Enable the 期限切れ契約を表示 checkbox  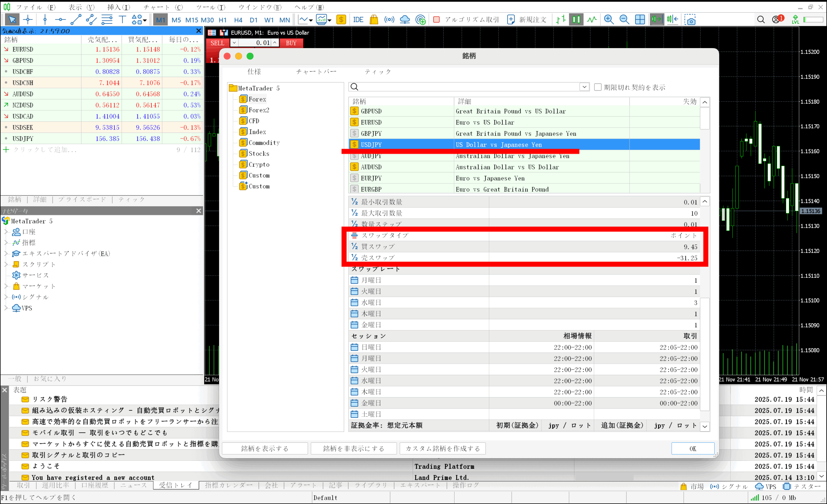tap(598, 87)
